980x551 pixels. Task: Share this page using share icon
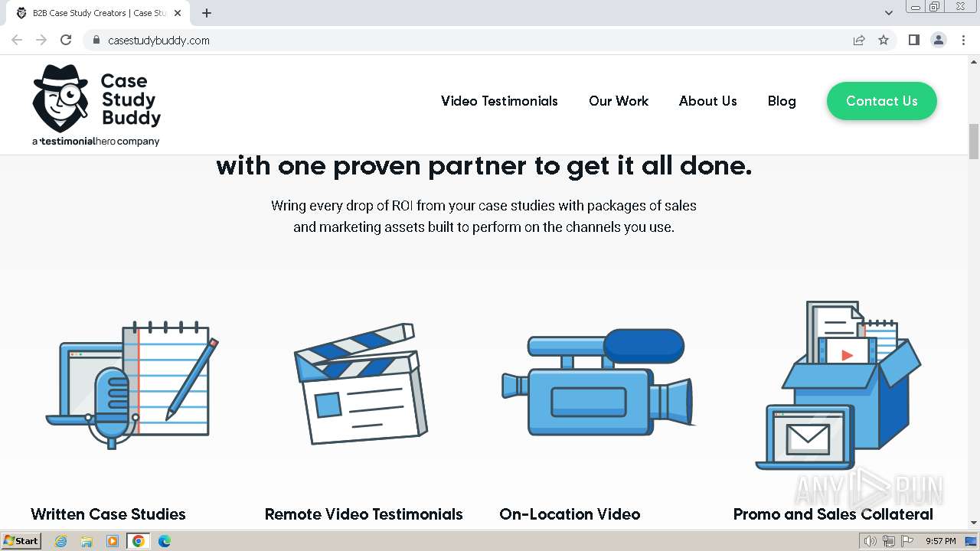(859, 40)
